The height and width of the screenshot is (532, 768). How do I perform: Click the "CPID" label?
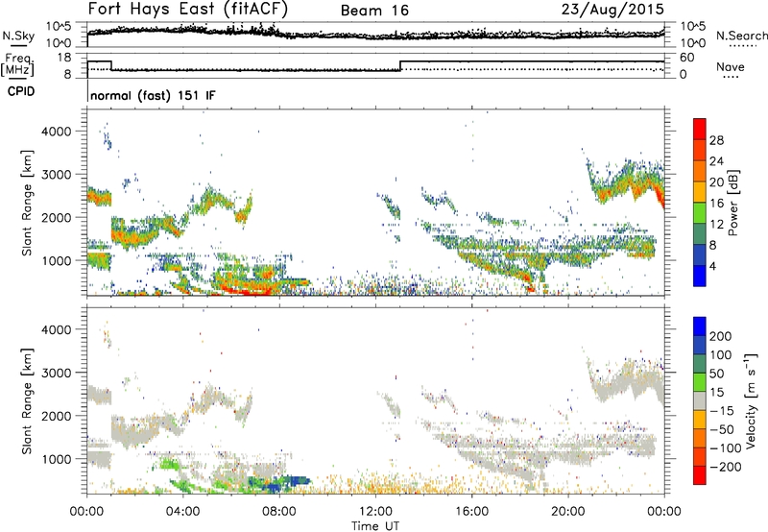(x=21, y=91)
